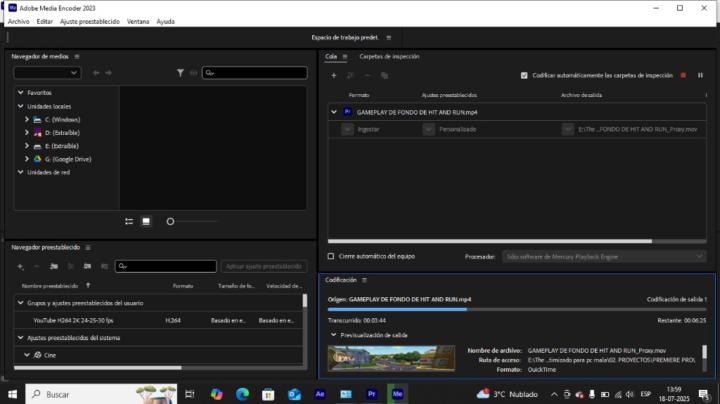Uncheck Codificar automáticamente las carpetas de inspección
This screenshot has height=404, width=720.
[x=524, y=75]
